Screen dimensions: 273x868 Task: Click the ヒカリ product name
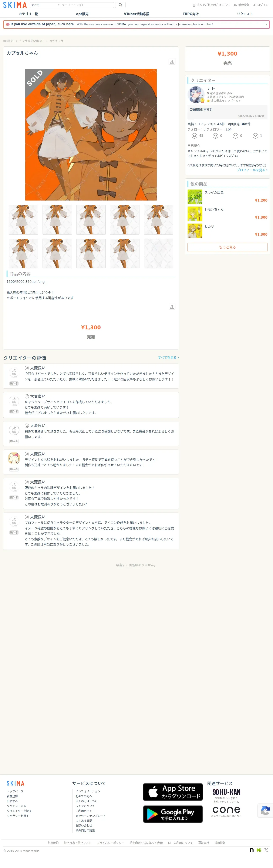[x=209, y=226]
